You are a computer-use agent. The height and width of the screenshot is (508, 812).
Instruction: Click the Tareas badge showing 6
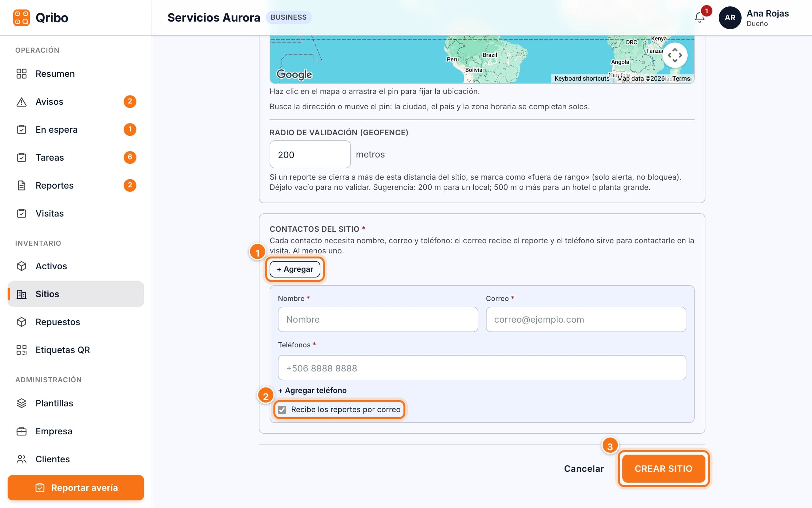pos(130,157)
